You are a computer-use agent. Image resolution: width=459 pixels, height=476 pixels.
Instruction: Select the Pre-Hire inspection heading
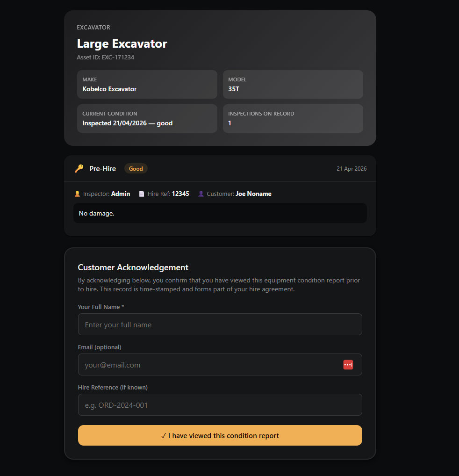click(102, 169)
